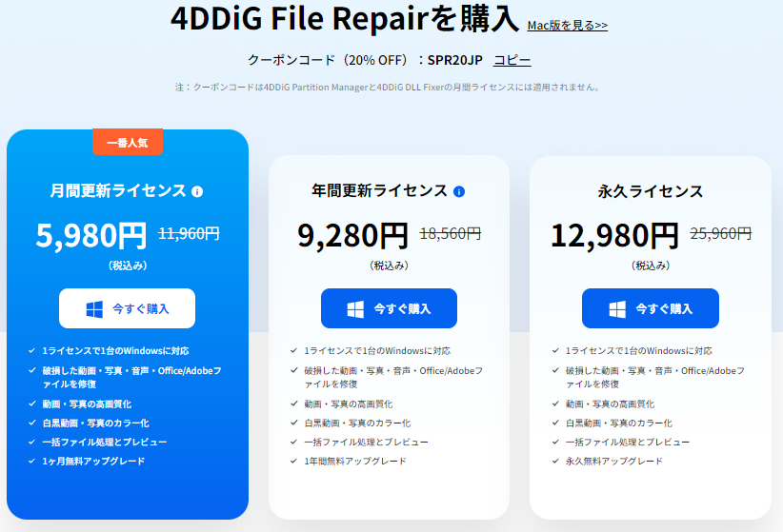Click 1ヶ月無料アップグレード feature text
The height and width of the screenshot is (532, 783).
coord(93,462)
